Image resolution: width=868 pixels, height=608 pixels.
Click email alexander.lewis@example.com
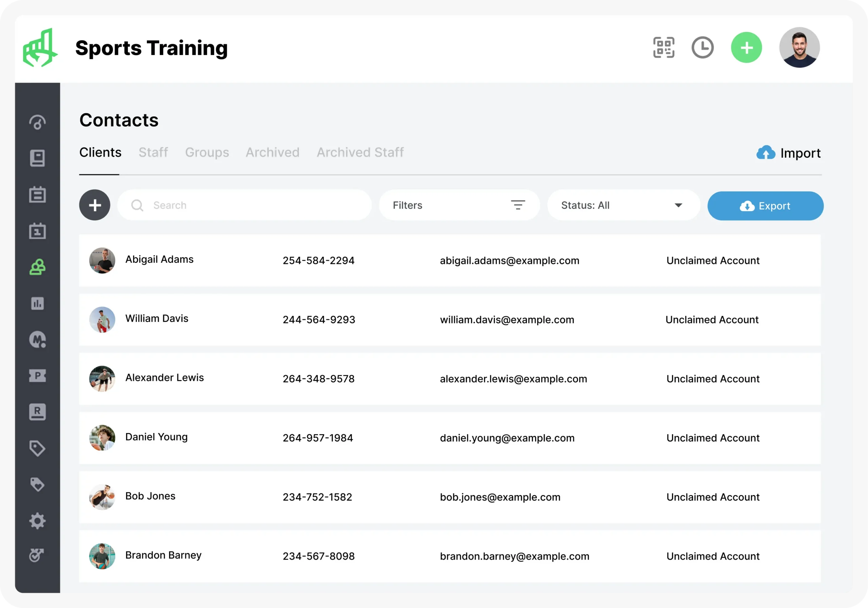click(513, 378)
